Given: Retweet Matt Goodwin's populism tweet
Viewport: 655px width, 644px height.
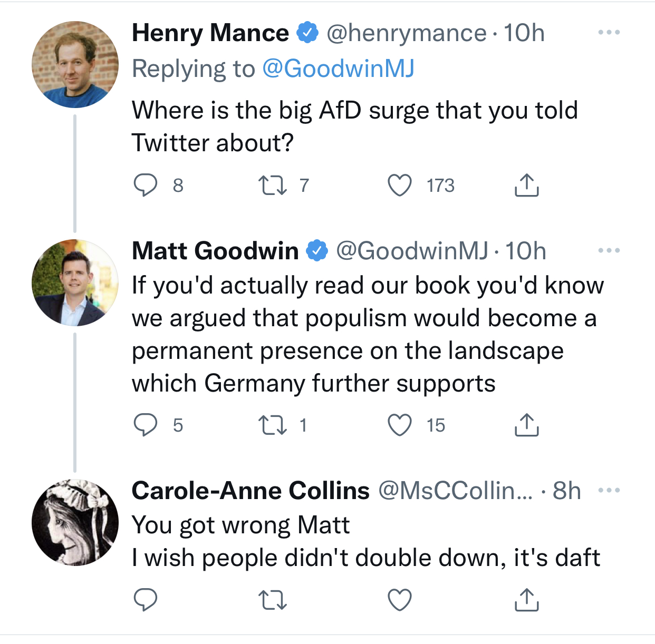Looking at the screenshot, I should coord(273,425).
